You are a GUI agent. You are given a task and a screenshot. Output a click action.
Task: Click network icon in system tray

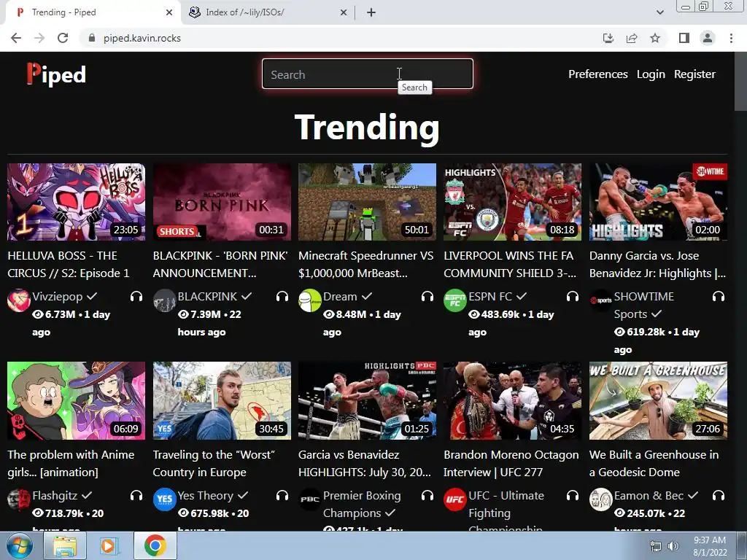click(656, 546)
